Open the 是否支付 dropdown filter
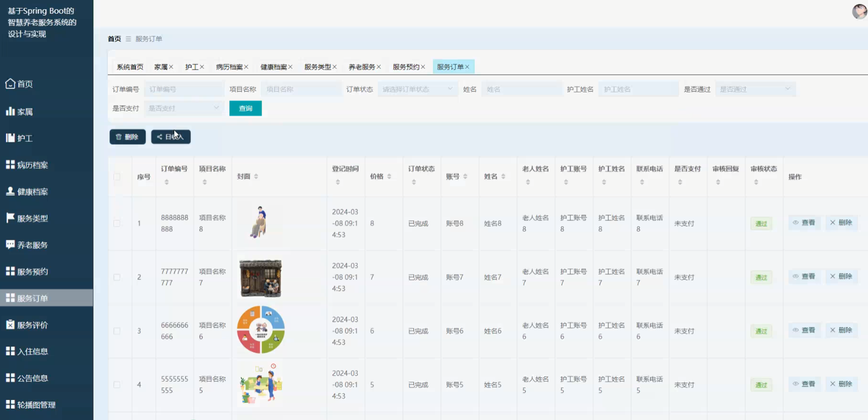 pos(183,108)
